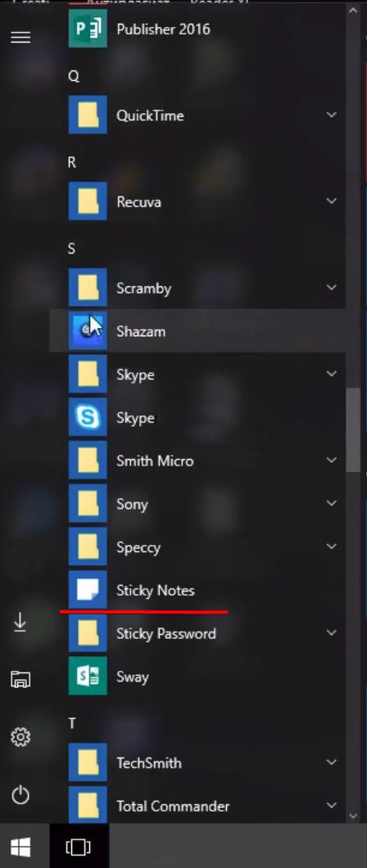Click the scrollbar down arrow
Viewport: 367px width, 868px height.
point(353,816)
